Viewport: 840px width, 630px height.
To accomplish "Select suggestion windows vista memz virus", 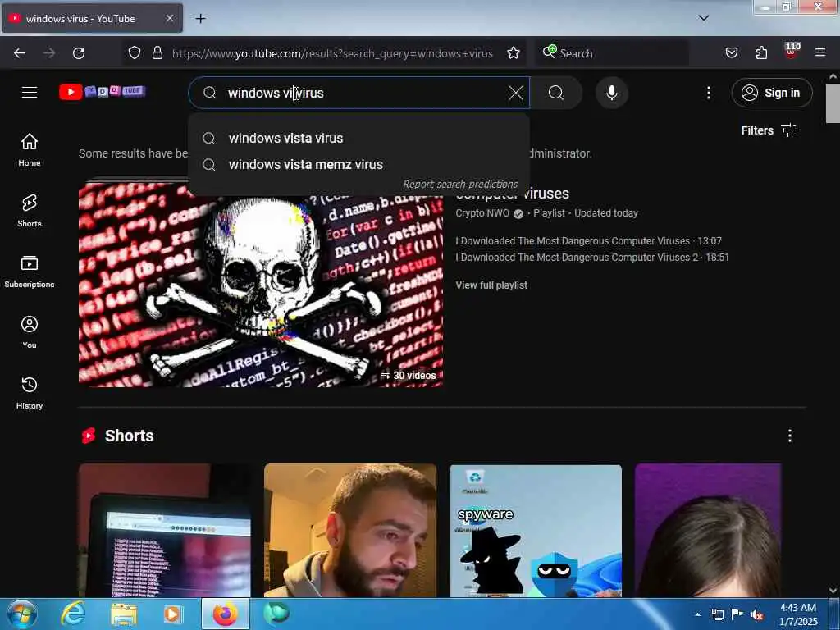I will pyautogui.click(x=358, y=164).
